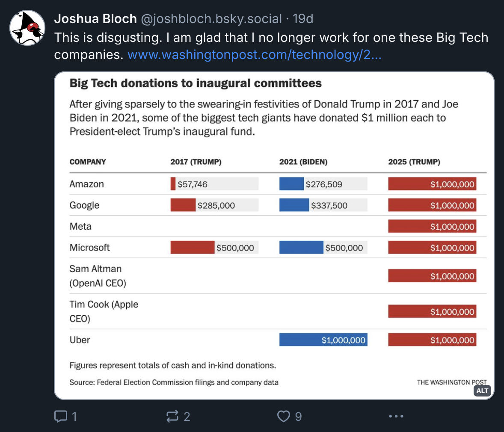Viewport: 504px width, 432px height.
Task: Click the reply count number 1
Action: [74, 417]
